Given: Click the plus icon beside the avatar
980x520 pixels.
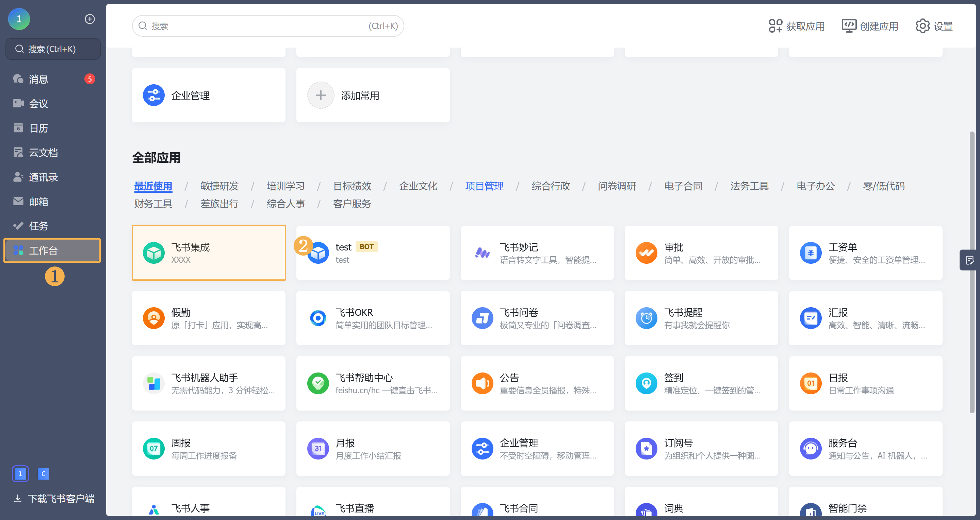Looking at the screenshot, I should click(x=90, y=19).
